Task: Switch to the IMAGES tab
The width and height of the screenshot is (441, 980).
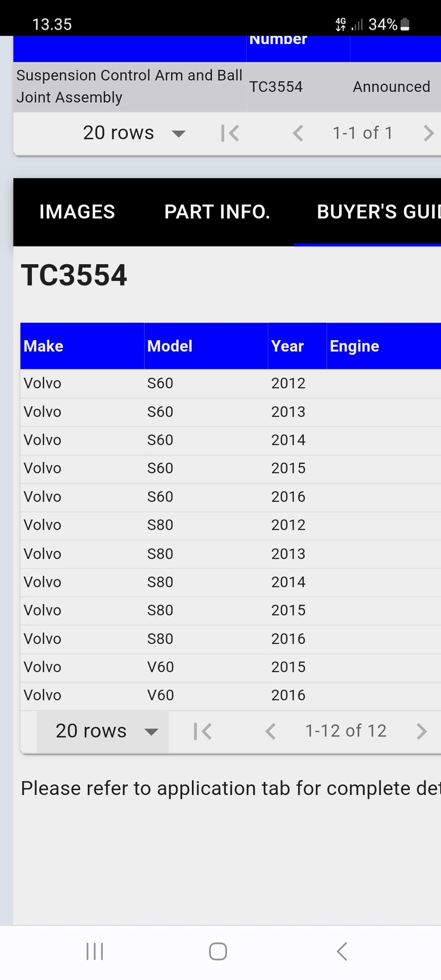Action: click(77, 212)
